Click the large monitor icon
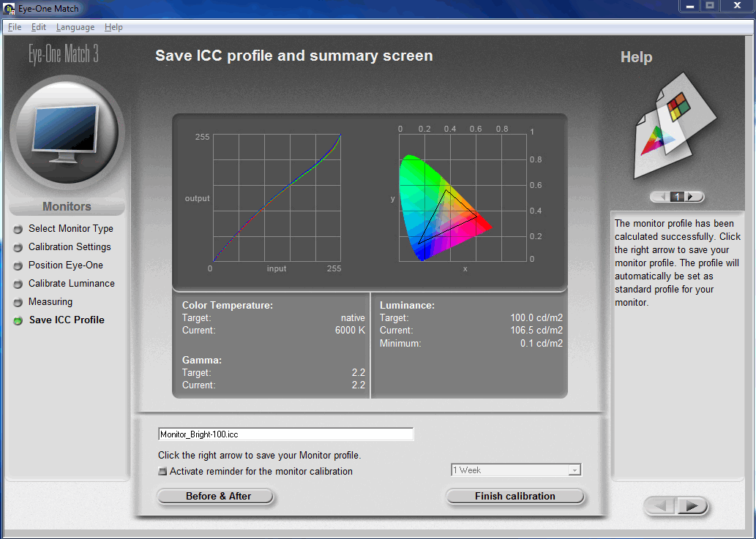Image resolution: width=756 pixels, height=539 pixels. 67,132
